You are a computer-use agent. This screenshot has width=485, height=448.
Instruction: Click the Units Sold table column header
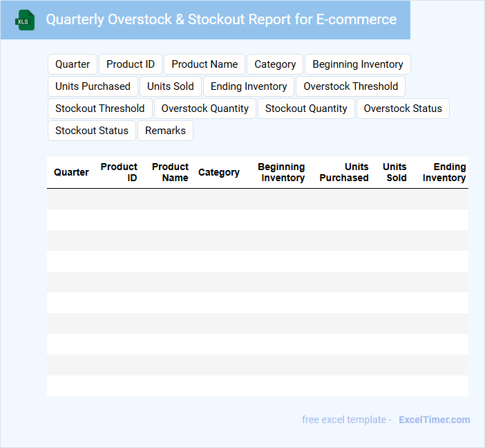coord(395,172)
